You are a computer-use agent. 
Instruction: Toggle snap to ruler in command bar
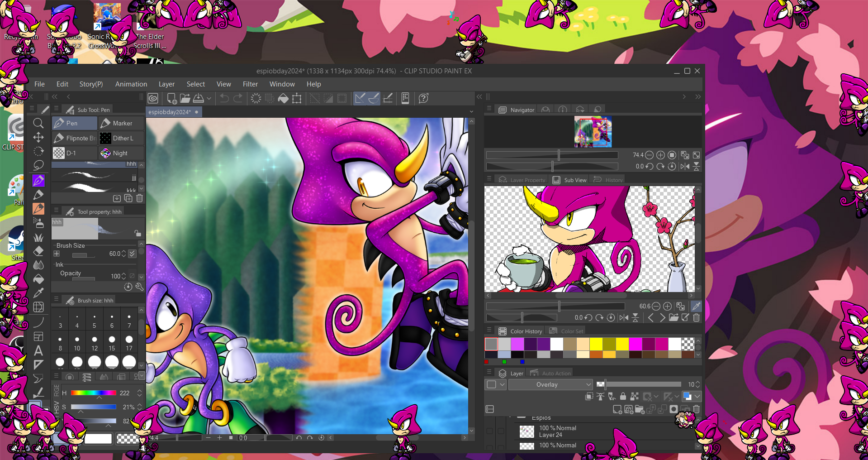pos(360,98)
